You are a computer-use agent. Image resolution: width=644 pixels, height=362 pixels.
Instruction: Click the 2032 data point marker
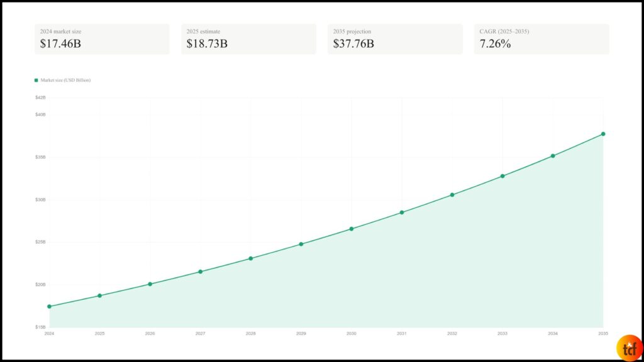click(452, 195)
